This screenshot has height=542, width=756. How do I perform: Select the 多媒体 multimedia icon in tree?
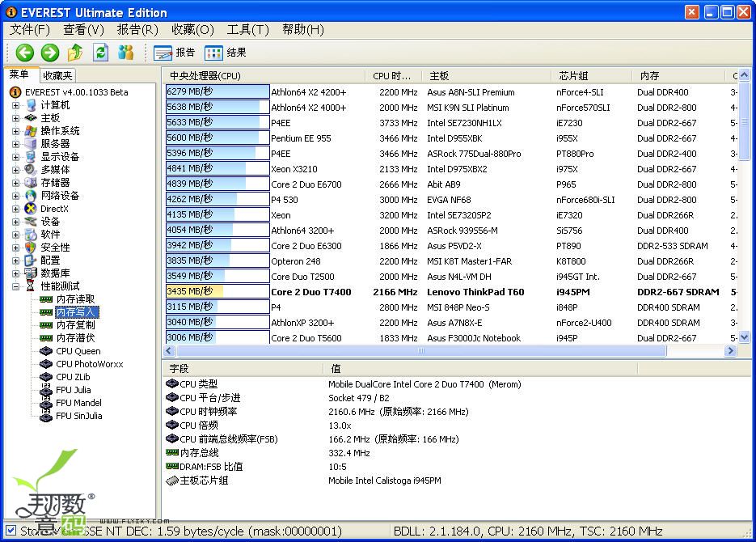pyautogui.click(x=31, y=170)
